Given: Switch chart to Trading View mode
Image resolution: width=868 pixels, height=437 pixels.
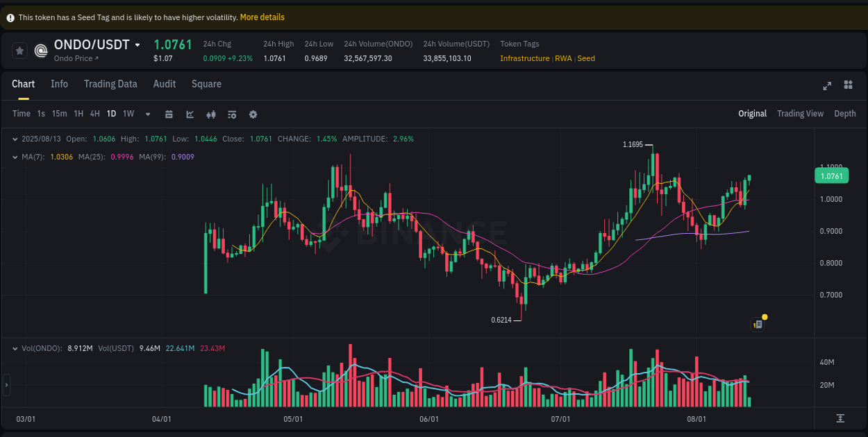Looking at the screenshot, I should pos(800,113).
